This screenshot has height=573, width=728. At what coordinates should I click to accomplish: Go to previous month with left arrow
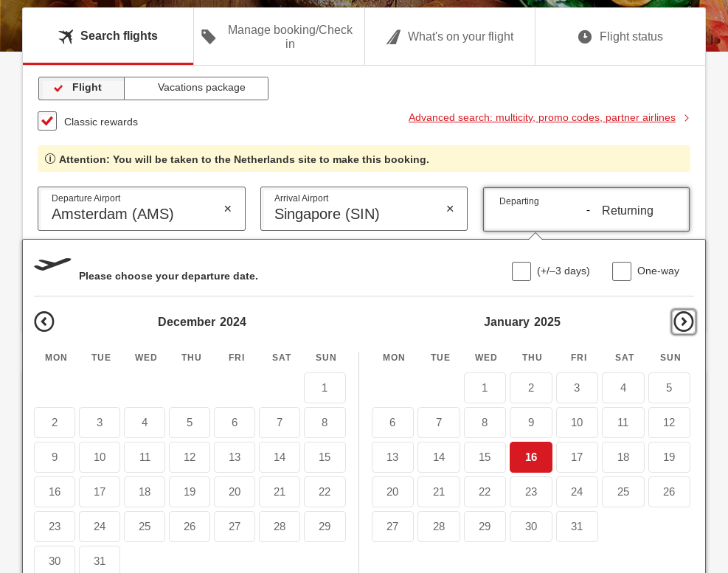(x=44, y=322)
